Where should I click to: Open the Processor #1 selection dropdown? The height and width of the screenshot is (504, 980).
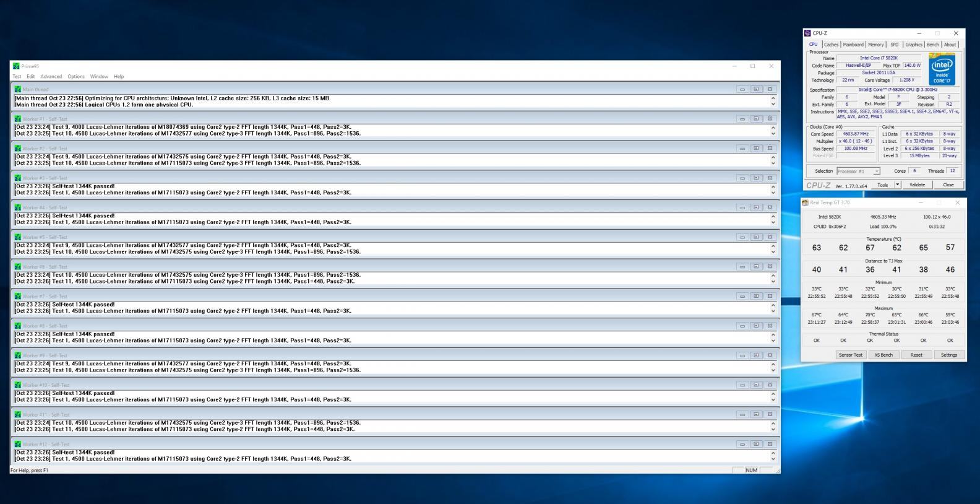point(858,172)
